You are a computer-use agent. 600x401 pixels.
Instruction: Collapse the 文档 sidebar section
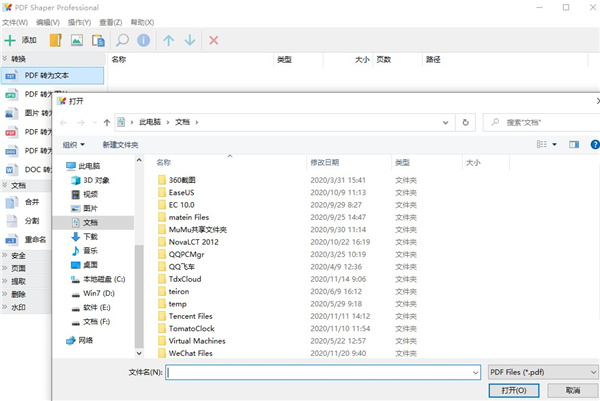click(5, 186)
